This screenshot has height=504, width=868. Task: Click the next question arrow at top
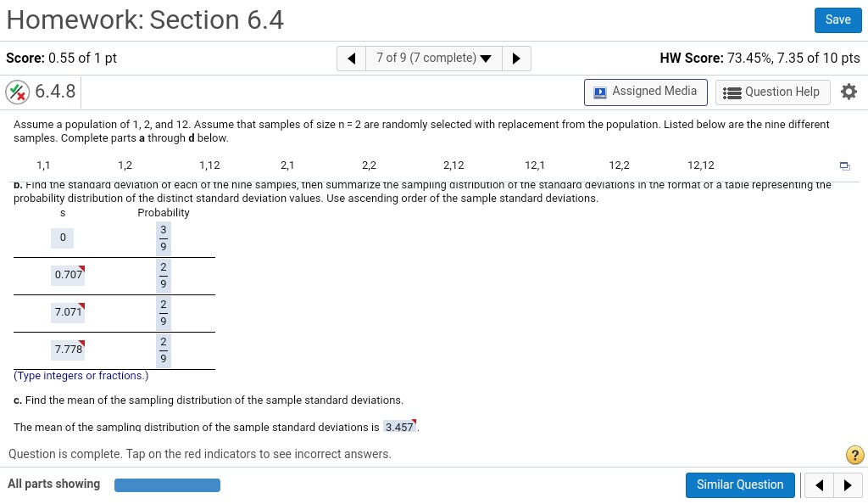[516, 59]
